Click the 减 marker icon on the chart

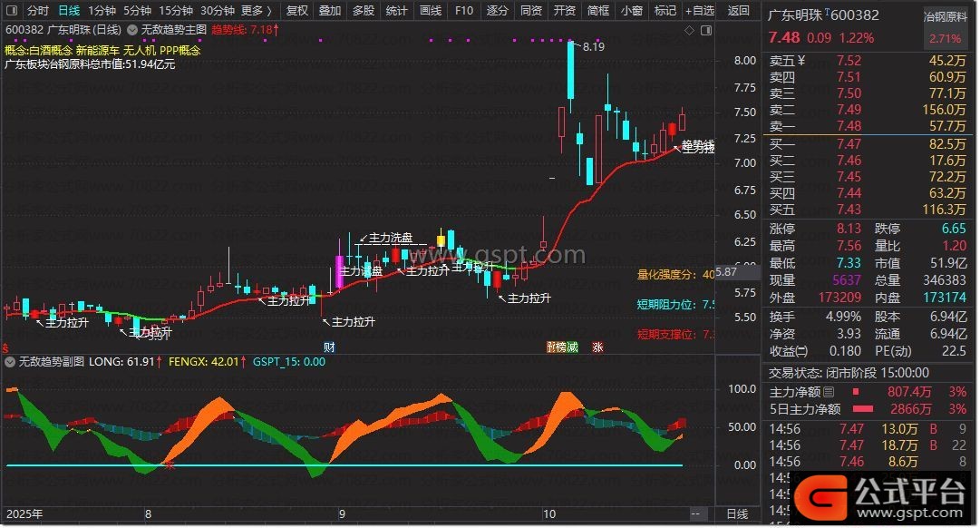[573, 347]
